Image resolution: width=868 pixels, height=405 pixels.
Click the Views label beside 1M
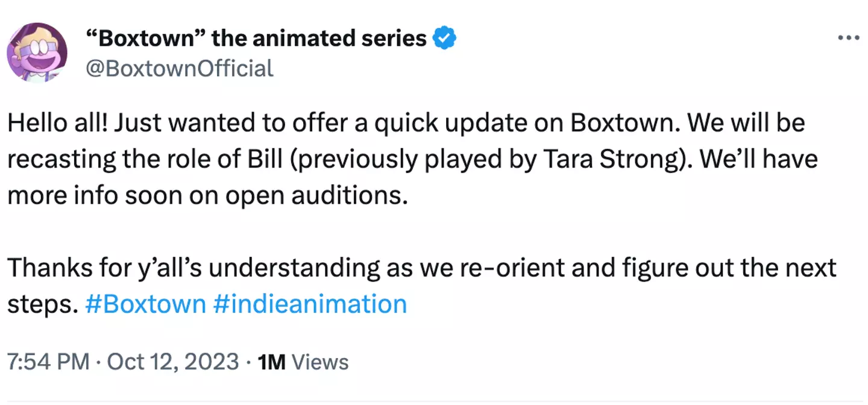point(319,362)
